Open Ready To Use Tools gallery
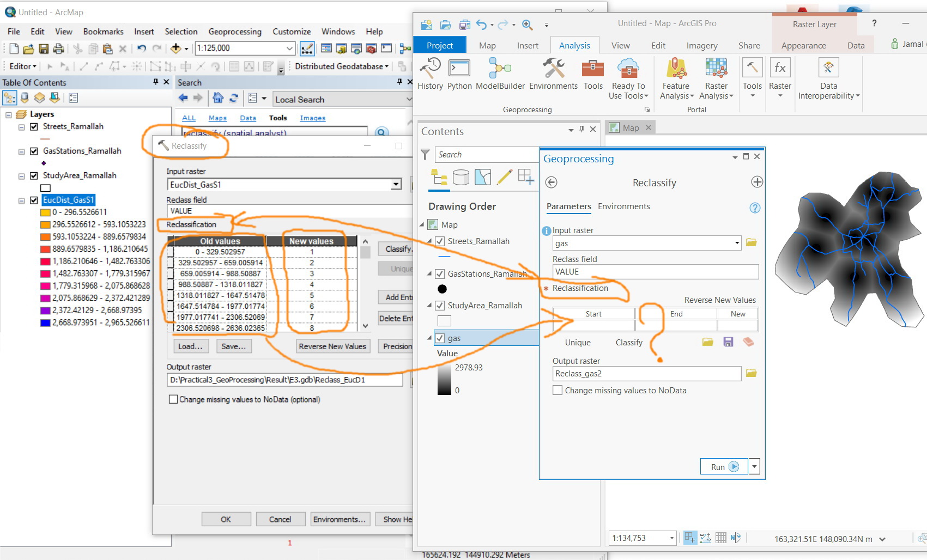The height and width of the screenshot is (560, 927). pos(628,79)
